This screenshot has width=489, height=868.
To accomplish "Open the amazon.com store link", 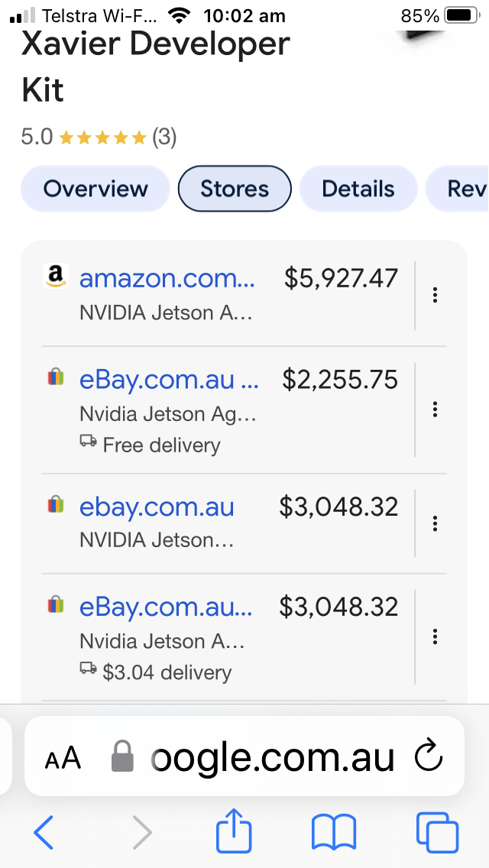I will coord(167,278).
